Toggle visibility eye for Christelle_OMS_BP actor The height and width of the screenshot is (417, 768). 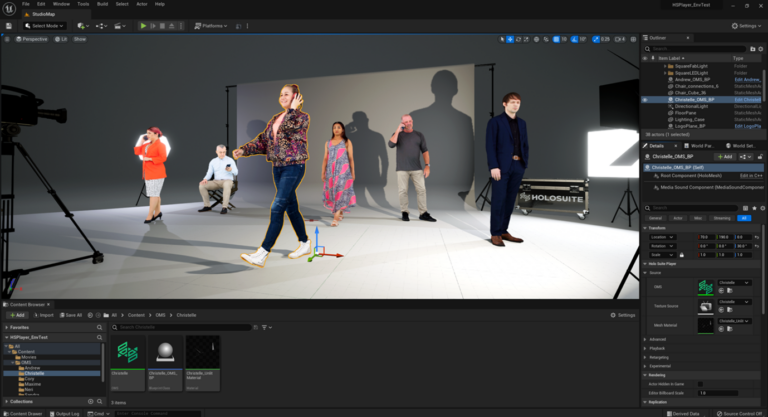[x=644, y=100]
